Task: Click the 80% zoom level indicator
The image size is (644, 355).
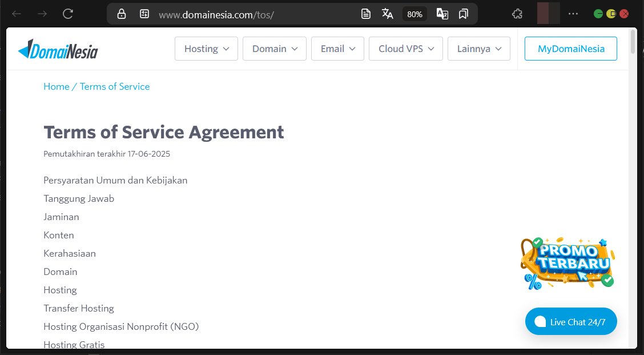Action: click(x=414, y=14)
